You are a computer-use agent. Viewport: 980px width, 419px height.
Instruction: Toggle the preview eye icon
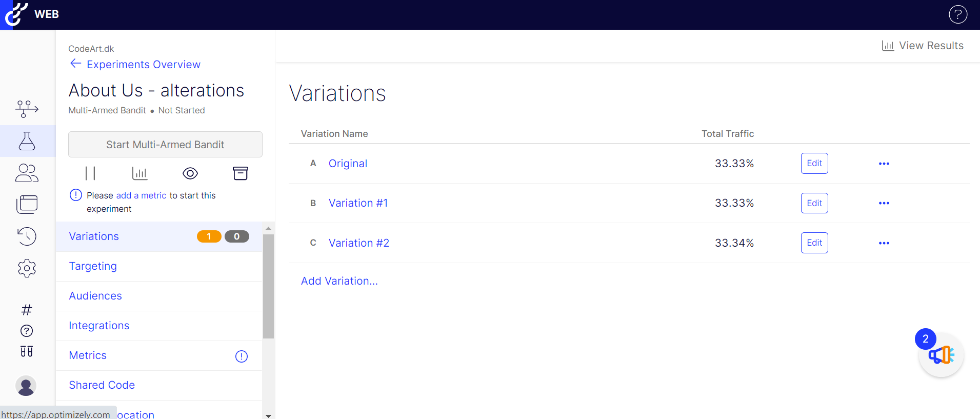[190, 173]
